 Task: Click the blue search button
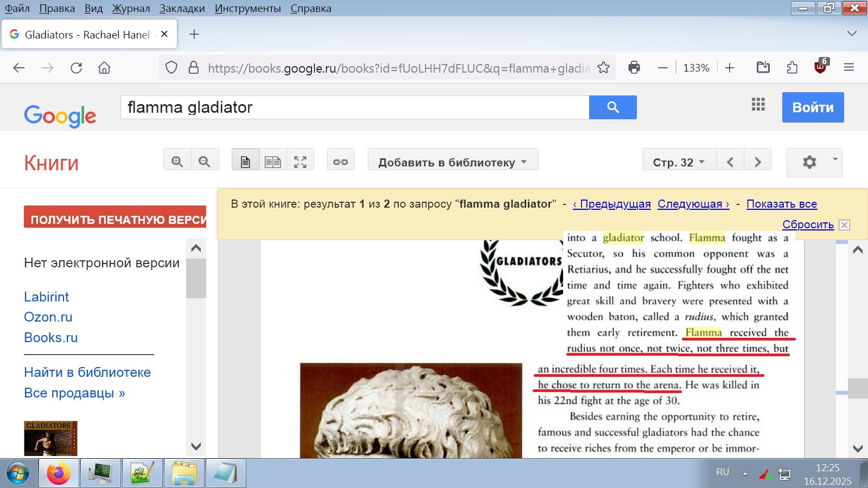click(x=612, y=107)
